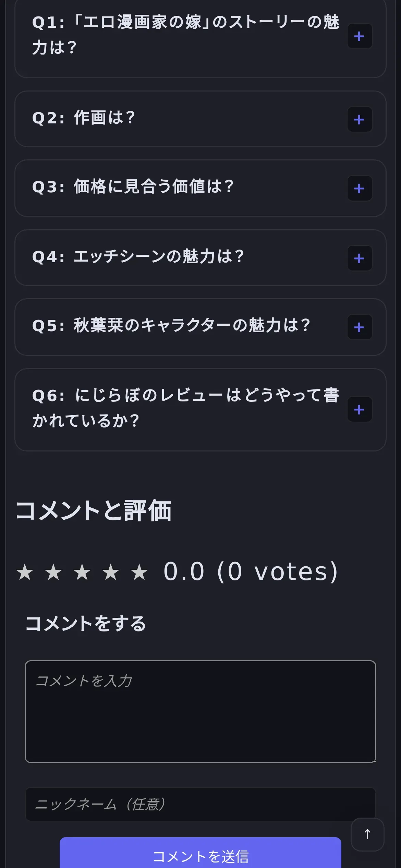
Task: Give four stars using fourth star
Action: [111, 572]
